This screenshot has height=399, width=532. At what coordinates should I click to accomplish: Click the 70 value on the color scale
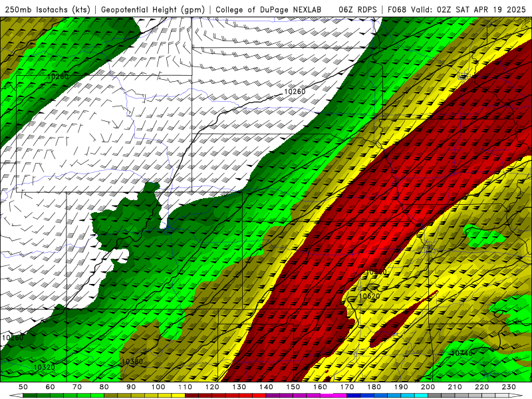(x=77, y=387)
